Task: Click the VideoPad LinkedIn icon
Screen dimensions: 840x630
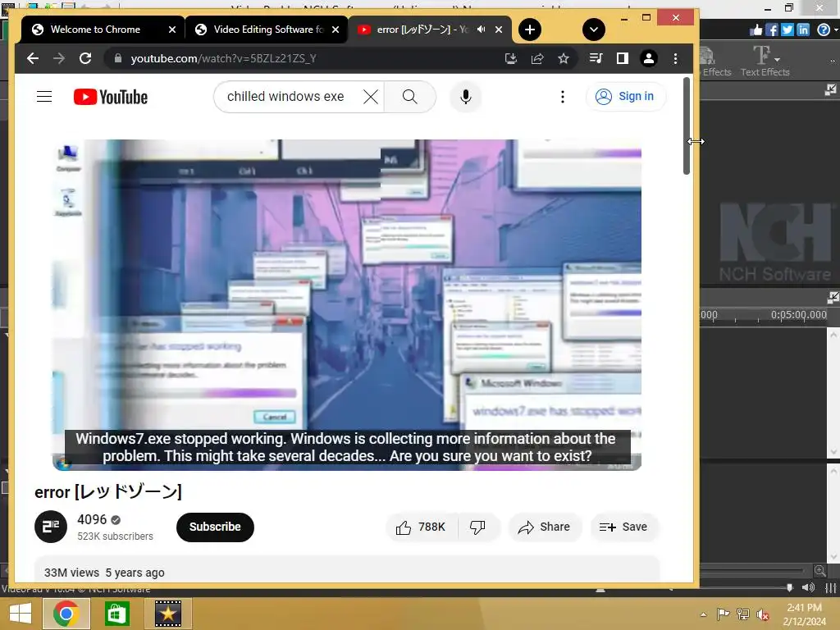Action: point(802,30)
